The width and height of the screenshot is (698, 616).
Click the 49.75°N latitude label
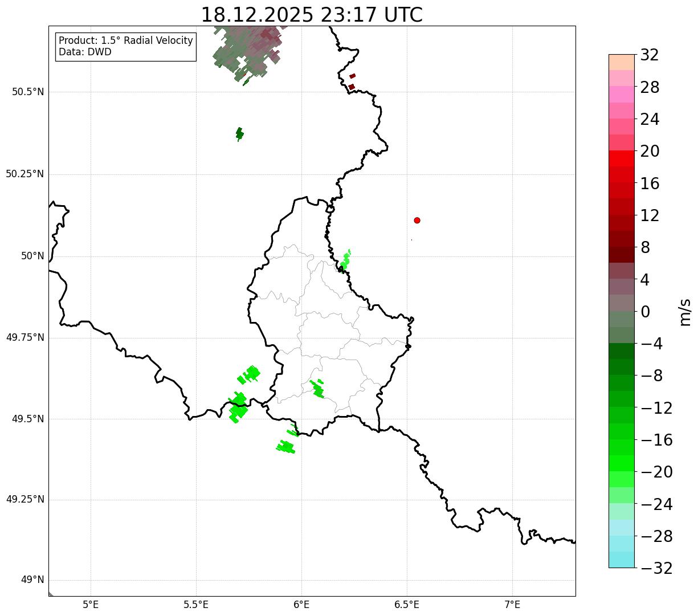pyautogui.click(x=25, y=338)
